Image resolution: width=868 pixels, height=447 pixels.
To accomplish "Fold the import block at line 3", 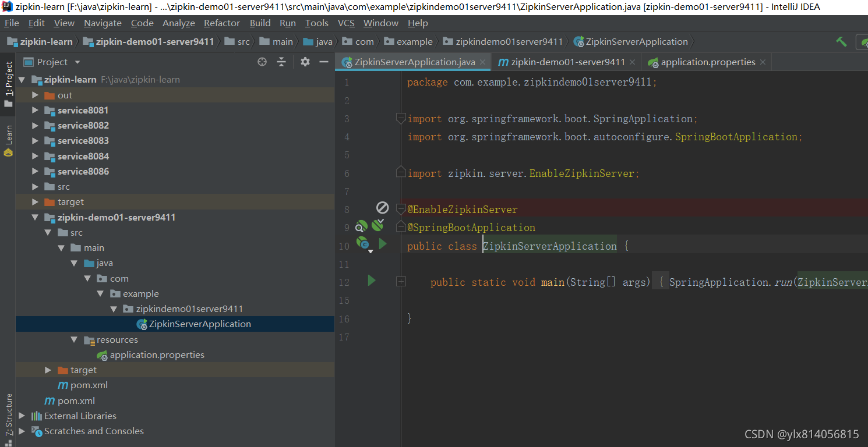I will pyautogui.click(x=400, y=118).
